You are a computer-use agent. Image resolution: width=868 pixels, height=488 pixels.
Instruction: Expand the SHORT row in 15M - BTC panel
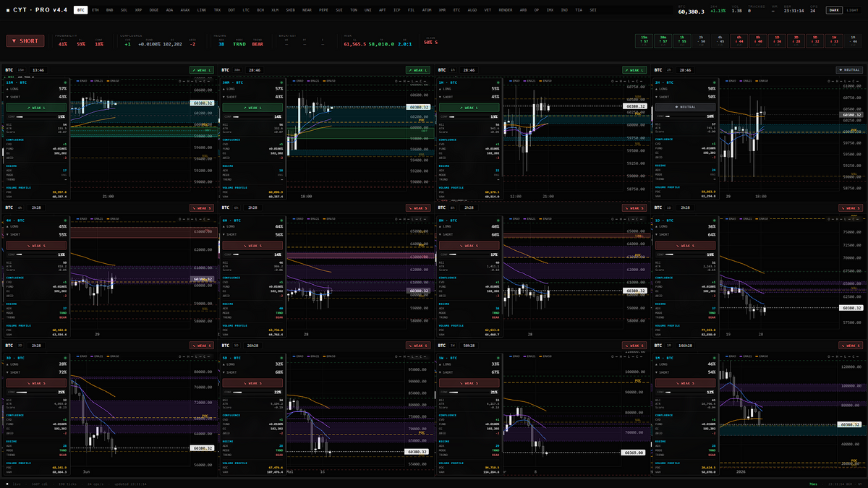36,96
